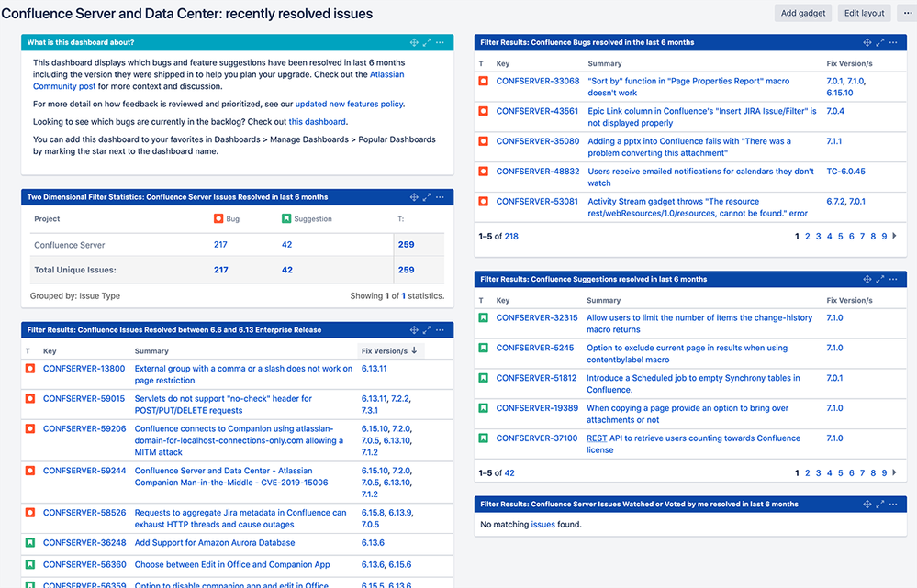Move the Confluence Bugs resolved gadget

867,43
